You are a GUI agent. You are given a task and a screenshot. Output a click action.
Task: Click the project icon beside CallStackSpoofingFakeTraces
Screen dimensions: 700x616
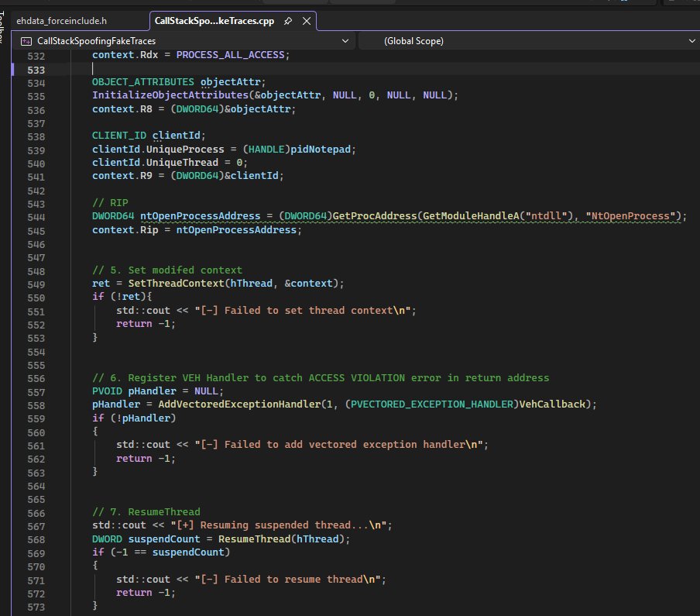[26, 41]
